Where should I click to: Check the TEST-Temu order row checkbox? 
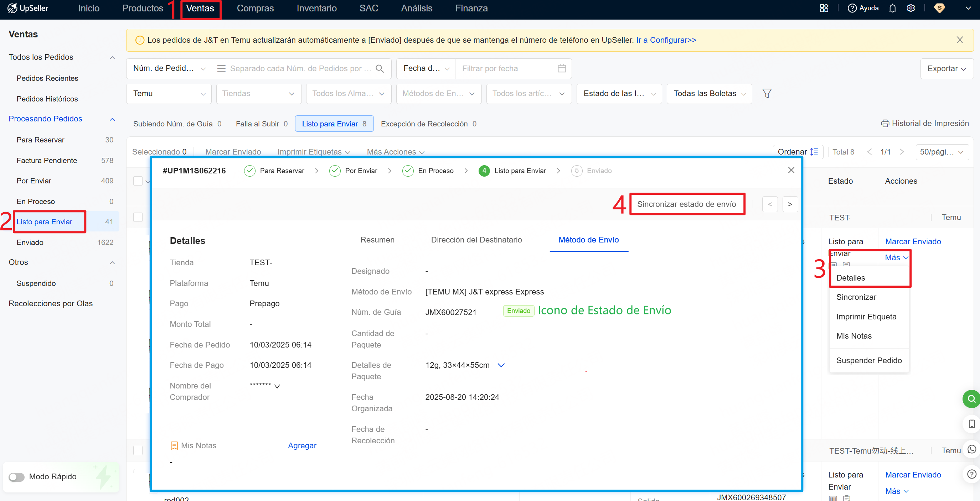click(x=138, y=450)
